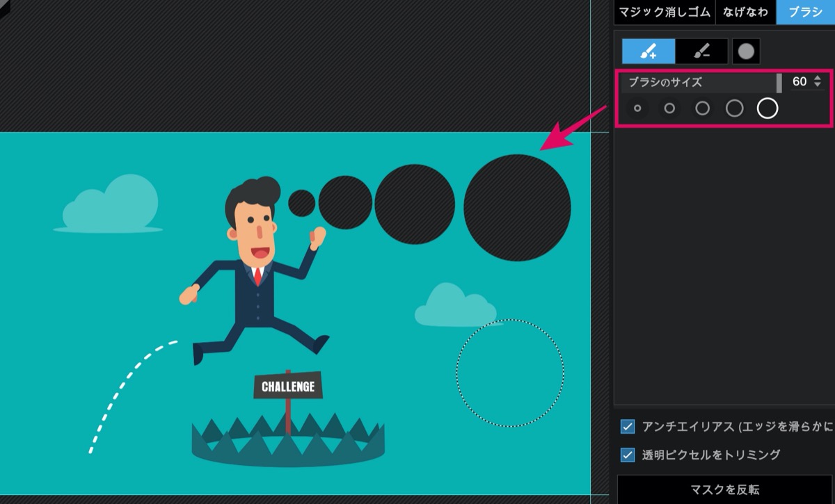Click the マスクを反転 button
This screenshot has height=504, width=835.
pyautogui.click(x=726, y=489)
